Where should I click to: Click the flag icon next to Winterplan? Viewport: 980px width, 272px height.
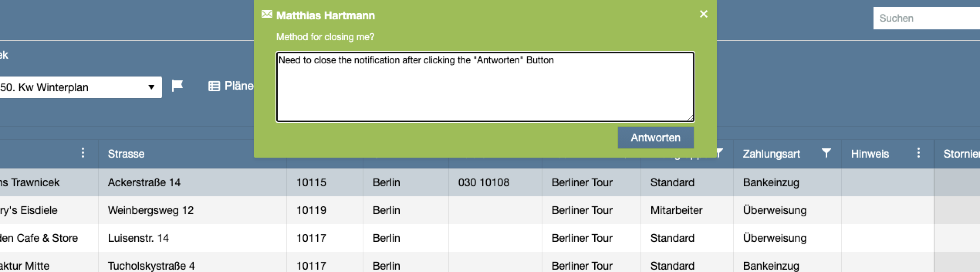[x=177, y=85]
